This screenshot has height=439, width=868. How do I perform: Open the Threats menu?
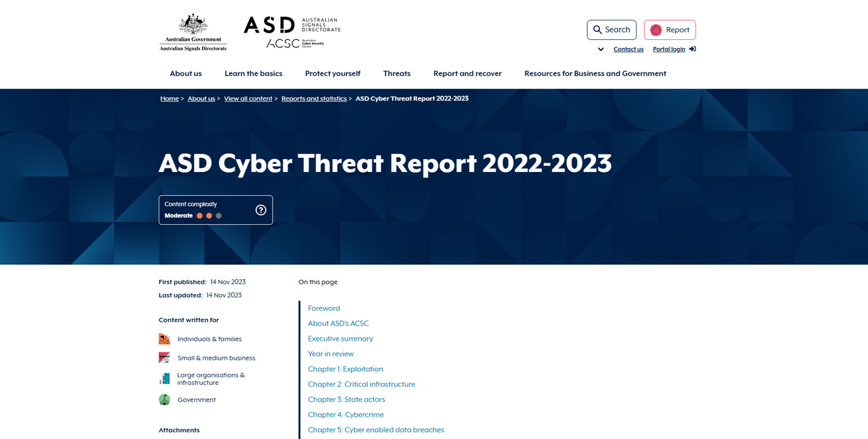397,73
